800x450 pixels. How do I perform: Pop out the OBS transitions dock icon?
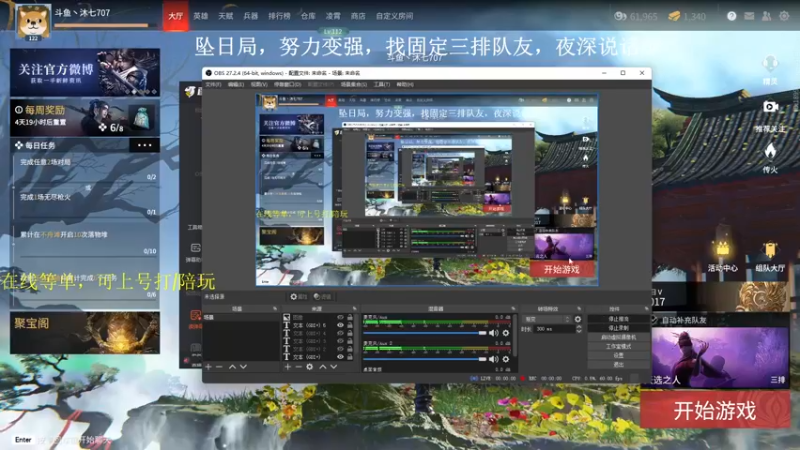pos(579,309)
